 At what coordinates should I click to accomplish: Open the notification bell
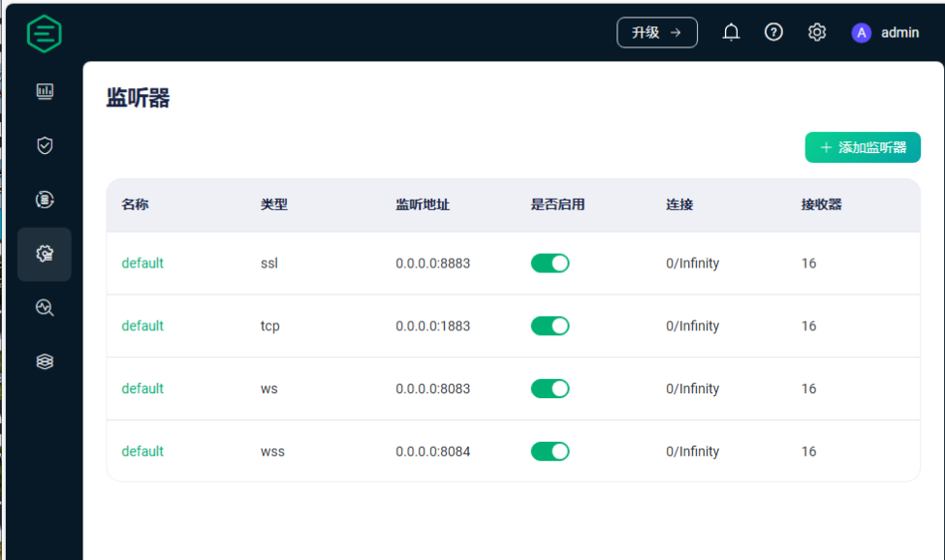click(731, 33)
